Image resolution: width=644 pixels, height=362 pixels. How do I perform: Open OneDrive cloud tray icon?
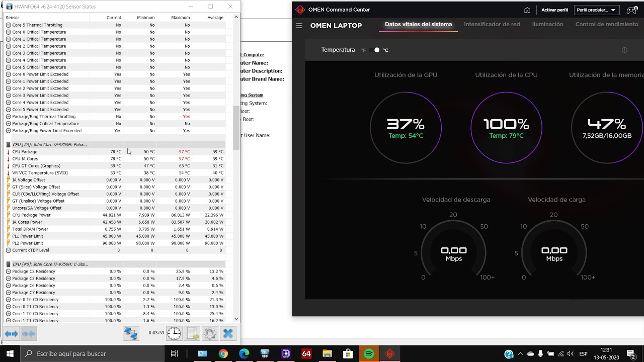click(x=530, y=354)
